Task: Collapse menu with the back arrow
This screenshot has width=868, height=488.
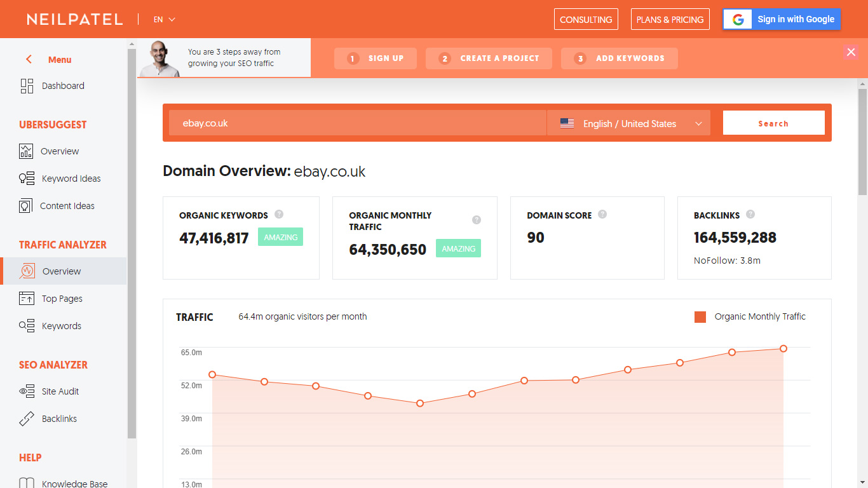Action: [29, 59]
